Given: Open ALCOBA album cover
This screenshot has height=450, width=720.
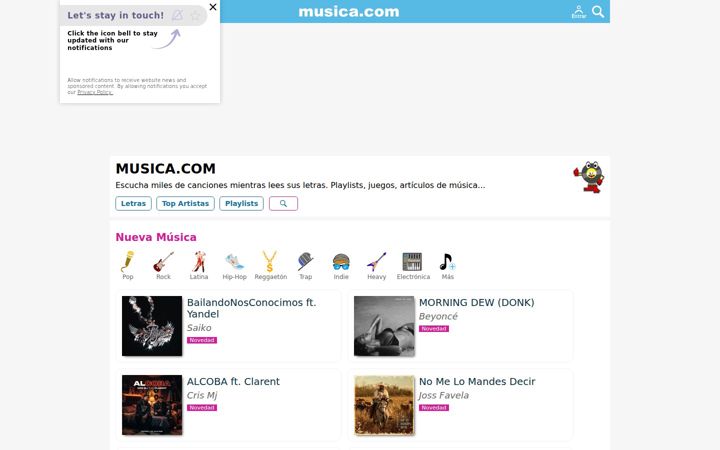Looking at the screenshot, I should 152,405.
